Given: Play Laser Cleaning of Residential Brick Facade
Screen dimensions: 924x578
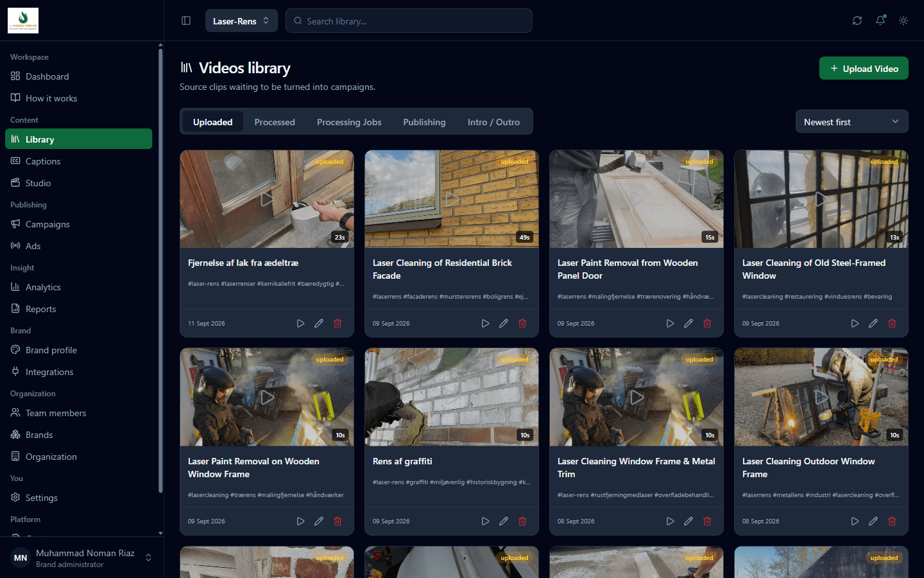Looking at the screenshot, I should [485, 324].
